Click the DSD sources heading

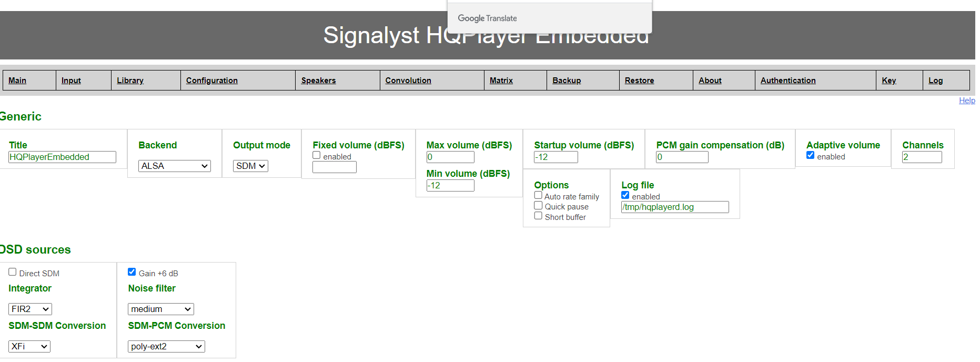pyautogui.click(x=35, y=249)
